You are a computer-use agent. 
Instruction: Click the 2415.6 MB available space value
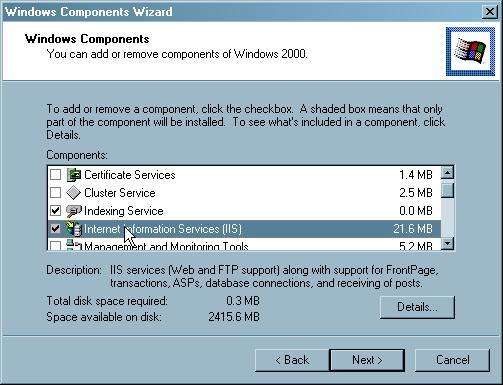[x=234, y=316]
